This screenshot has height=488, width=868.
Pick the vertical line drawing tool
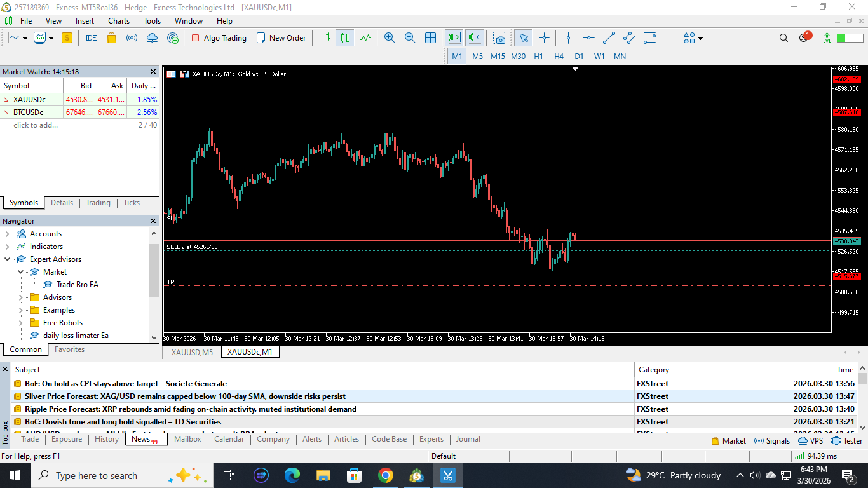tap(568, 38)
